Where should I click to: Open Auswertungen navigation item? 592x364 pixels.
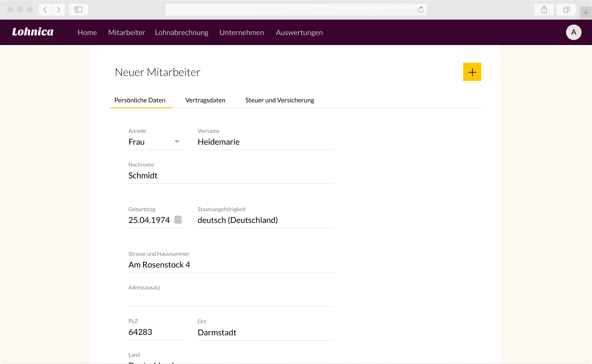(299, 32)
